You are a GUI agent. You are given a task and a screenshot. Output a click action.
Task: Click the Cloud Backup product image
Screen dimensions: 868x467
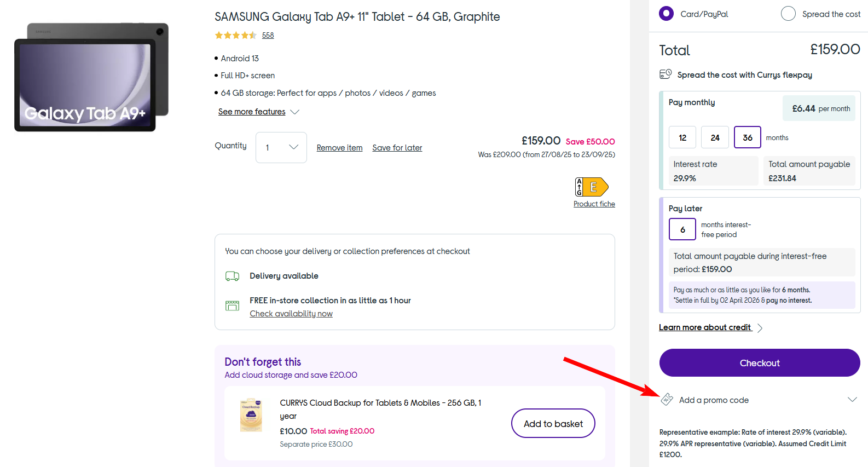(x=251, y=415)
